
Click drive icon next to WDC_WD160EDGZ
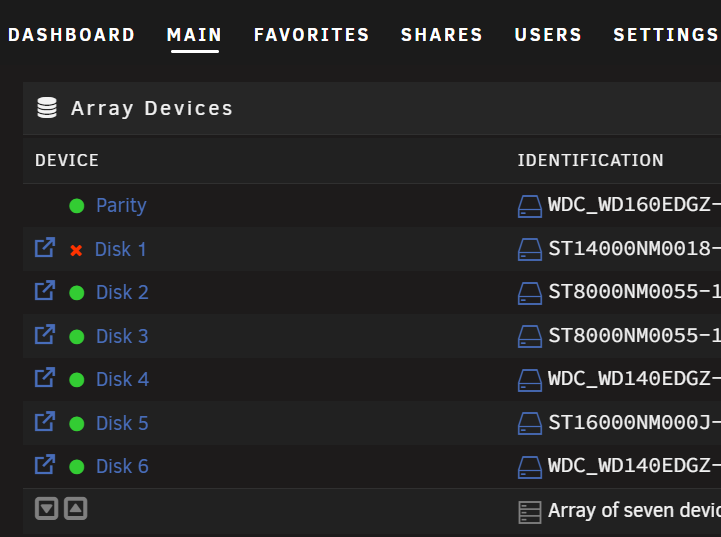530,206
